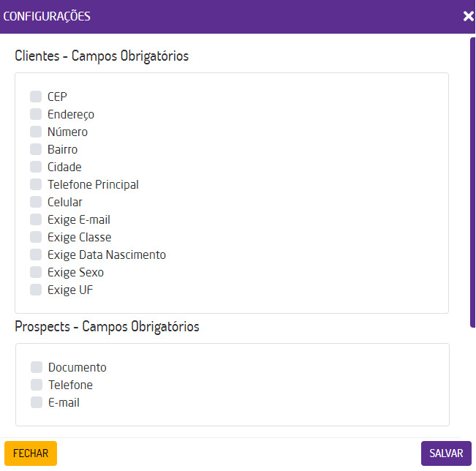476x471 pixels.
Task: Toggle Prospects Telefone checkbox
Action: pyautogui.click(x=37, y=385)
